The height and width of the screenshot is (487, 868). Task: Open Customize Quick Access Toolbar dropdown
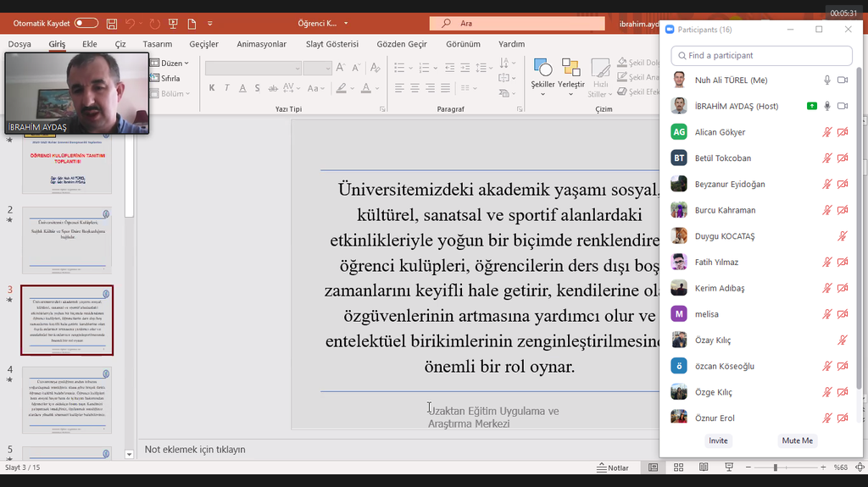tap(210, 23)
